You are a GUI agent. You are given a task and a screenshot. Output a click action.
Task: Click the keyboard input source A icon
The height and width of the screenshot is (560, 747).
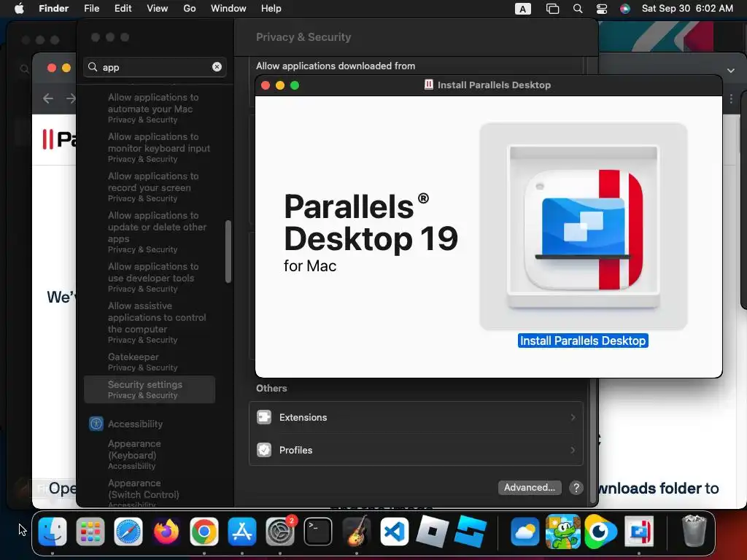pyautogui.click(x=522, y=9)
